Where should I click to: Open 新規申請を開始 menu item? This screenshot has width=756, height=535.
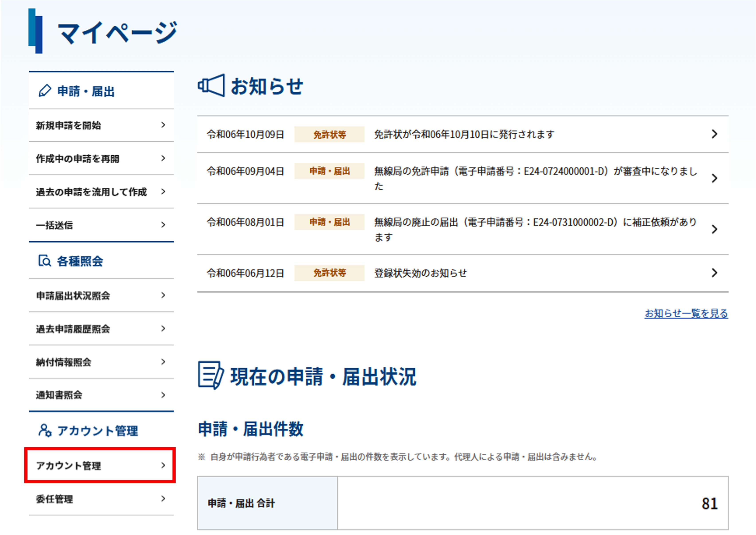click(101, 125)
